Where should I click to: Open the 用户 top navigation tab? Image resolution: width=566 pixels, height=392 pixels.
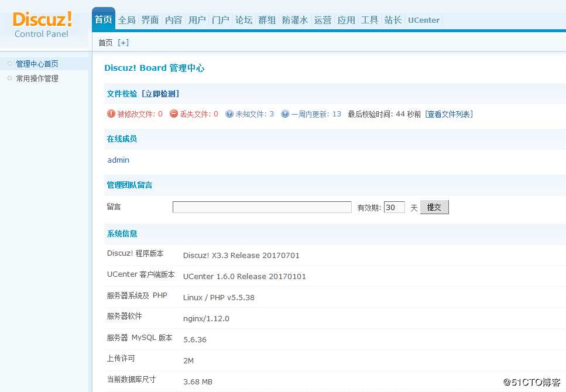coord(197,20)
